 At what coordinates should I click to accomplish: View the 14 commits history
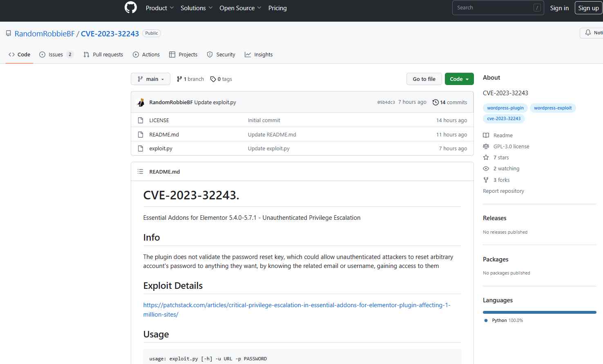[x=450, y=102]
